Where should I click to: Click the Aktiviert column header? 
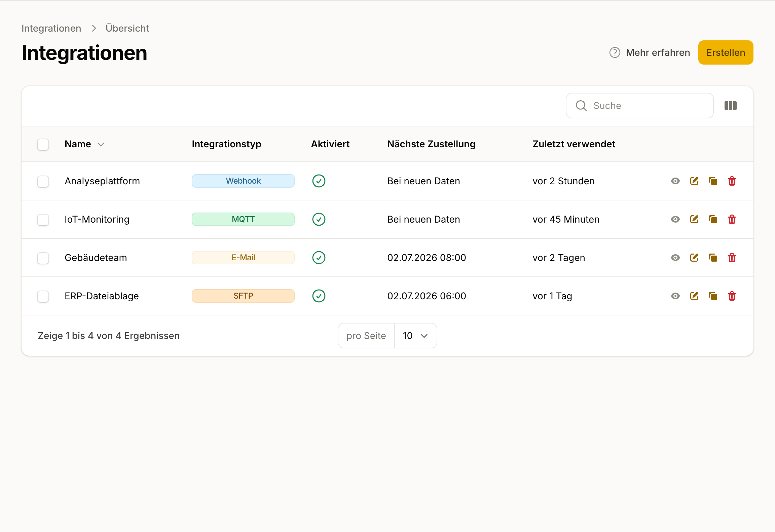click(330, 144)
